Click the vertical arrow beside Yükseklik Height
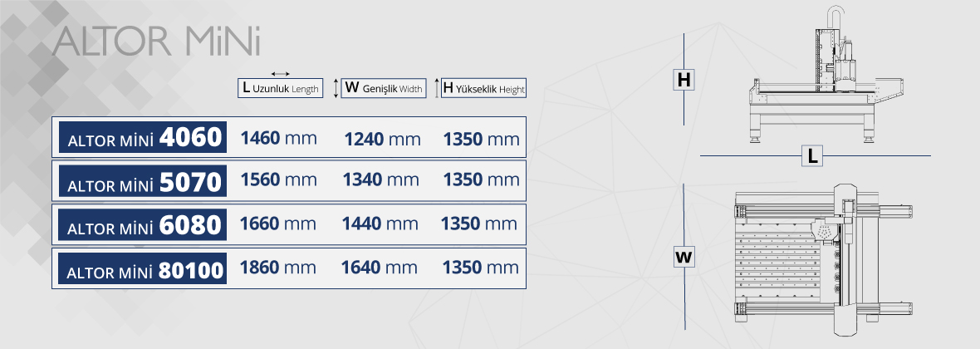980x349 pixels. [x=437, y=88]
